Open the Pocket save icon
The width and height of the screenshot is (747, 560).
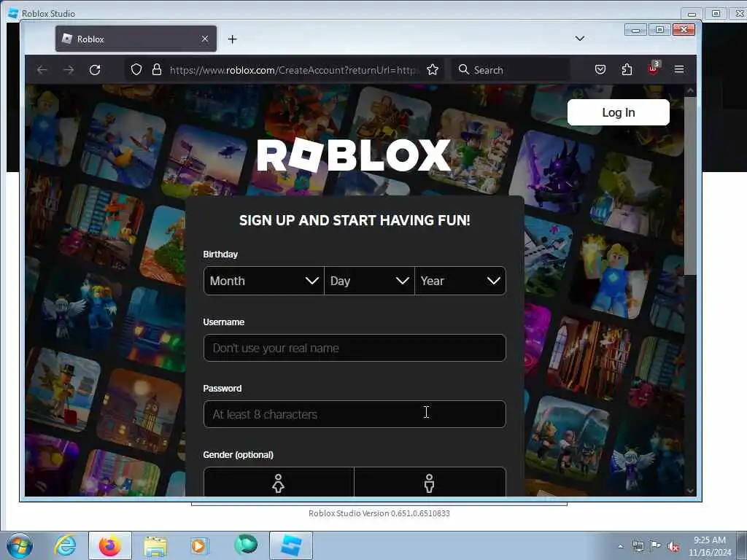pyautogui.click(x=600, y=69)
